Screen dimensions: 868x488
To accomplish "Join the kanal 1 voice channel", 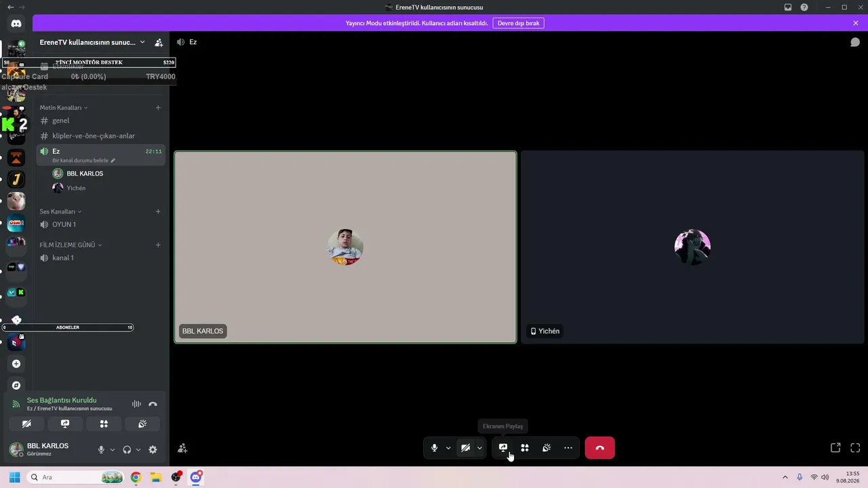I will tap(100, 258).
